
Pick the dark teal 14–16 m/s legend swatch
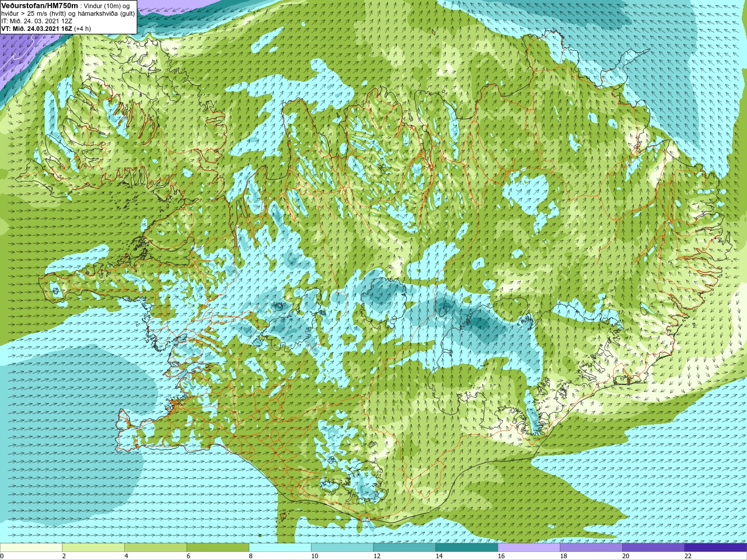pos(466,548)
